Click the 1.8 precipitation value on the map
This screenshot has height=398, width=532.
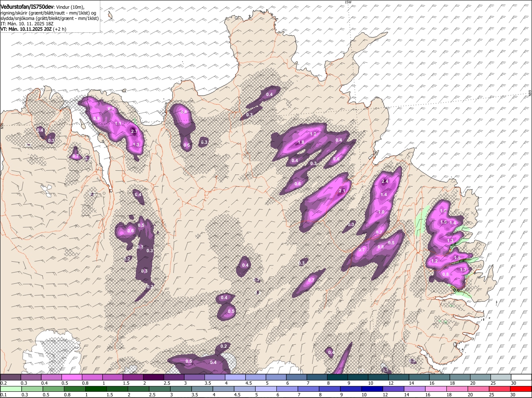301,142
